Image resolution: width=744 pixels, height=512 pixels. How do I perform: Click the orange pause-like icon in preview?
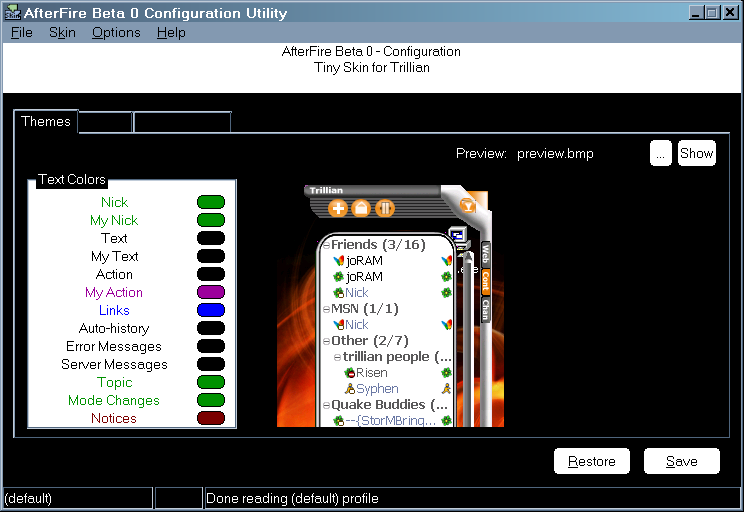(x=385, y=208)
